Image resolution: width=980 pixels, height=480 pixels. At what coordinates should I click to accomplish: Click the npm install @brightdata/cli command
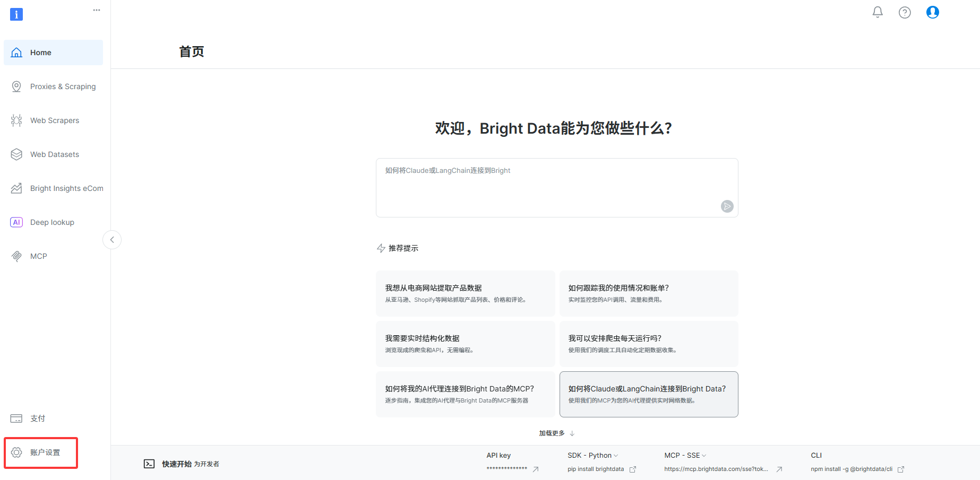coord(852,469)
